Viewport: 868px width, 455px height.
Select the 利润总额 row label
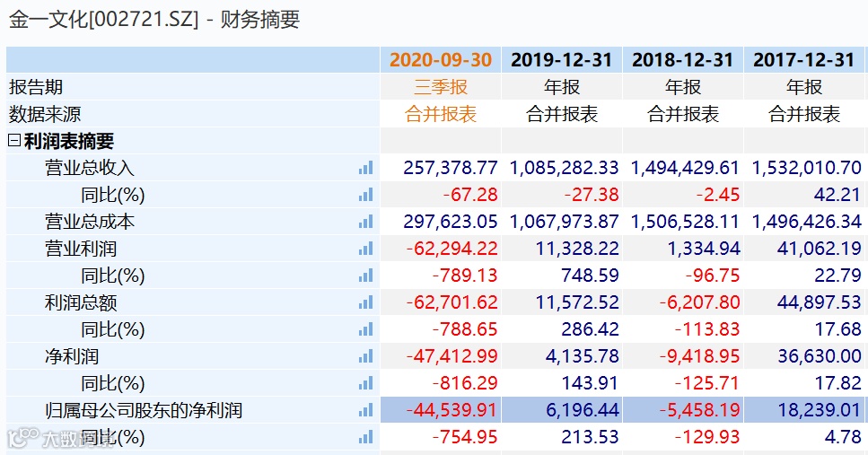click(81, 302)
